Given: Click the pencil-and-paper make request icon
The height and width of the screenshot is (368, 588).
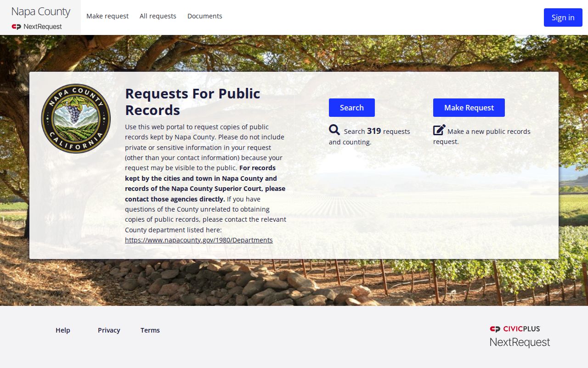Looking at the screenshot, I should point(439,130).
